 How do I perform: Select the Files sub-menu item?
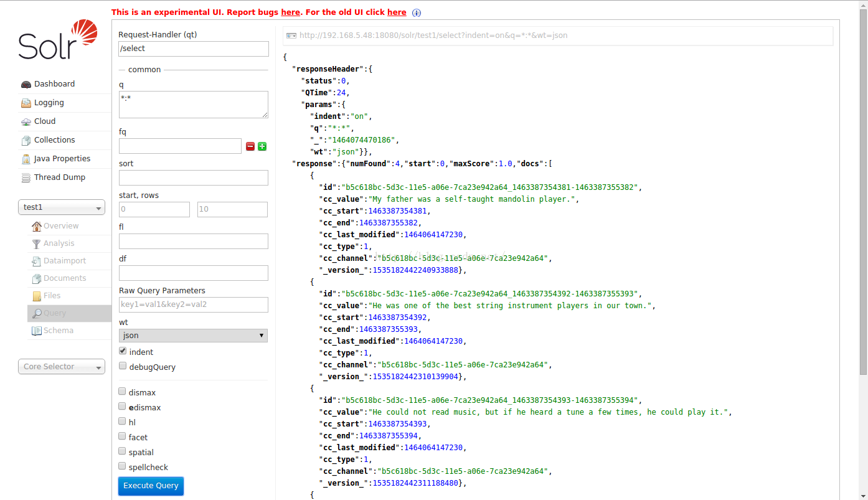point(52,296)
